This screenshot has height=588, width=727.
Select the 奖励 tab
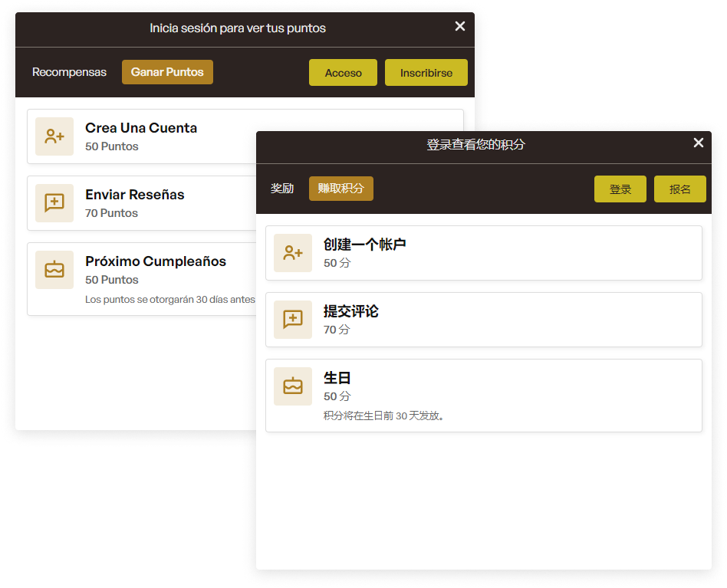pos(282,188)
